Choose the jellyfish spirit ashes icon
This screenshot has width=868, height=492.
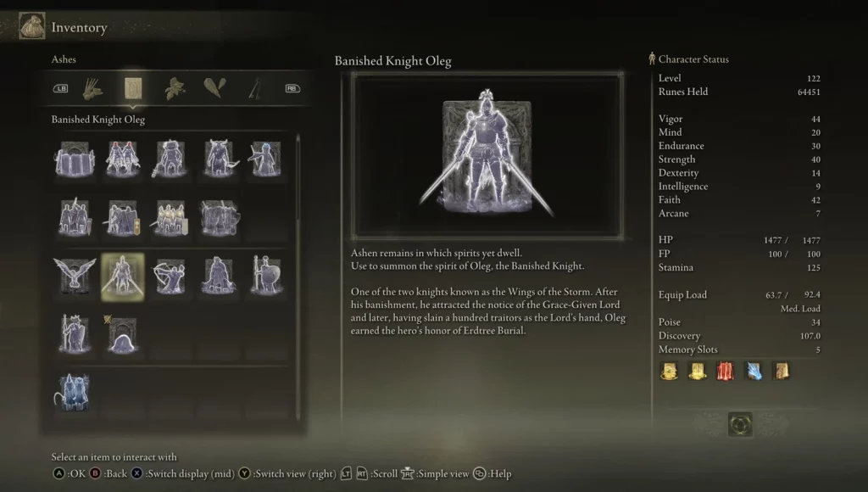(x=122, y=335)
